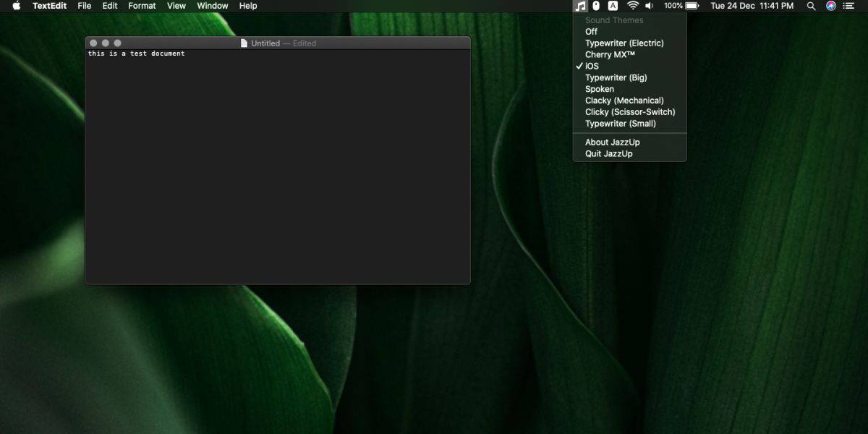Turn sound theme Off
The width and height of the screenshot is (868, 434).
point(629,32)
